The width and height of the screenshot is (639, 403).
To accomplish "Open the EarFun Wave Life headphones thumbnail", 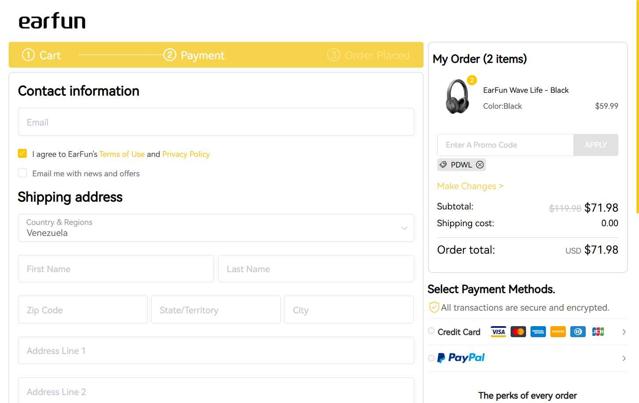I will [x=457, y=97].
